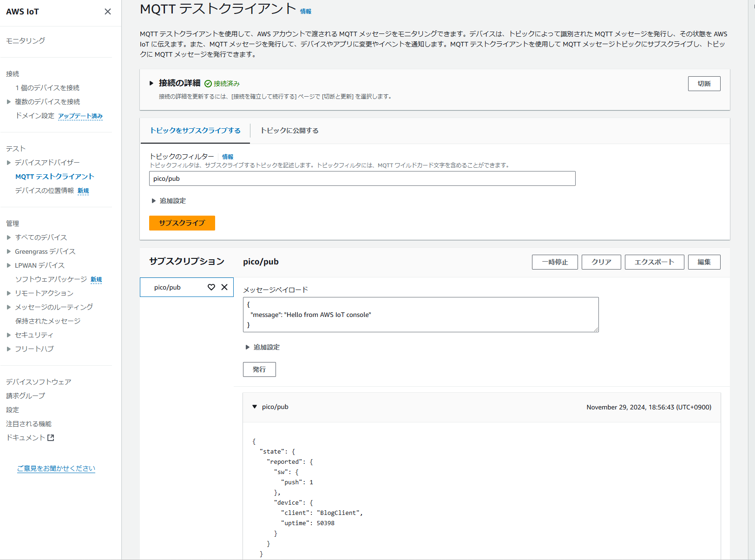The height and width of the screenshot is (560, 755).
Task: Expand 追加設定 under message payload
Action: (248, 347)
